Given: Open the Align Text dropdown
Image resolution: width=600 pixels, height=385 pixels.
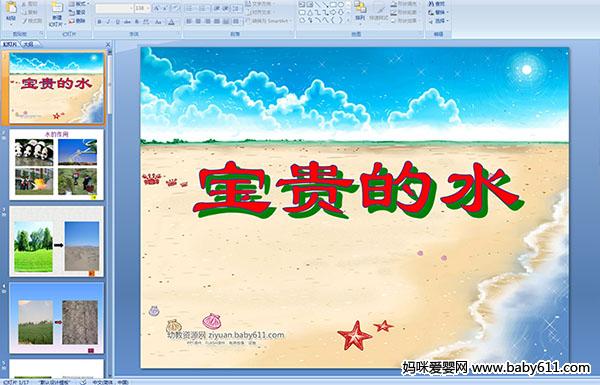Looking at the screenshot, I should [x=259, y=12].
